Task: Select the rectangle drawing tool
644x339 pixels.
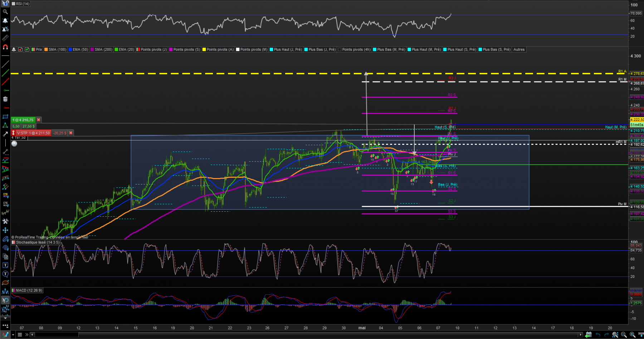Action: tap(5, 117)
